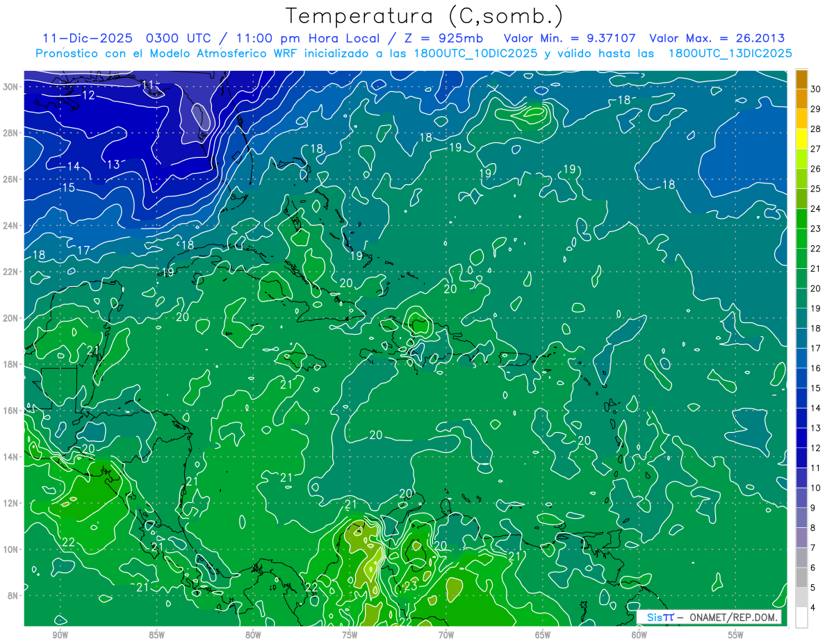Click the legend value 16

click(815, 368)
